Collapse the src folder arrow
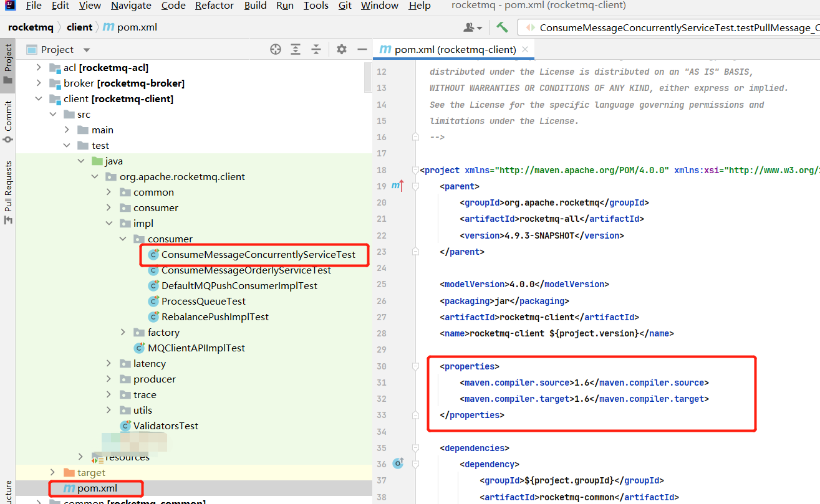 53,114
